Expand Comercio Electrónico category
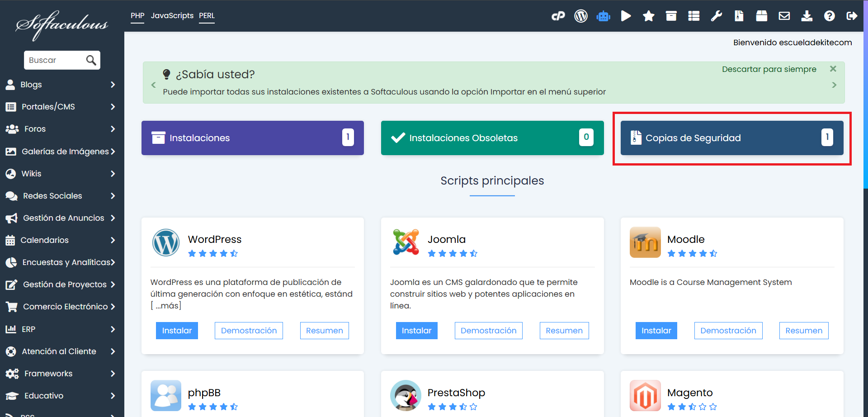 (62, 307)
